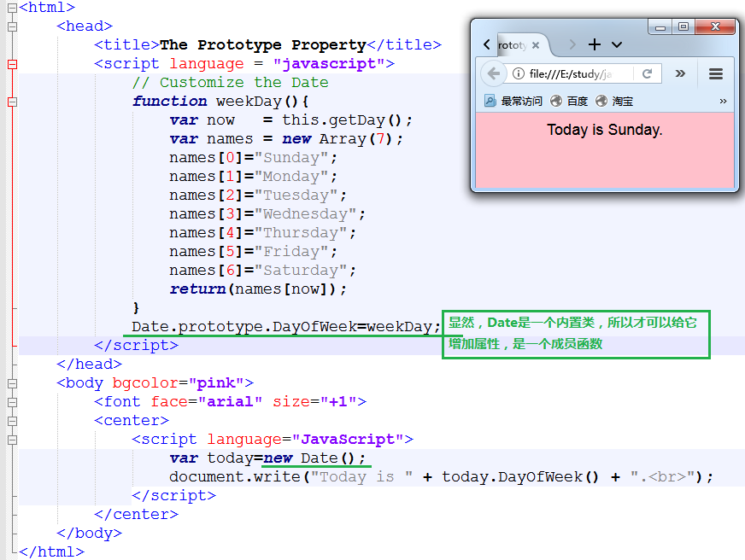Viewport: 745px width, 560px height.
Task: Open the tab list dropdown chevron
Action: point(616,44)
